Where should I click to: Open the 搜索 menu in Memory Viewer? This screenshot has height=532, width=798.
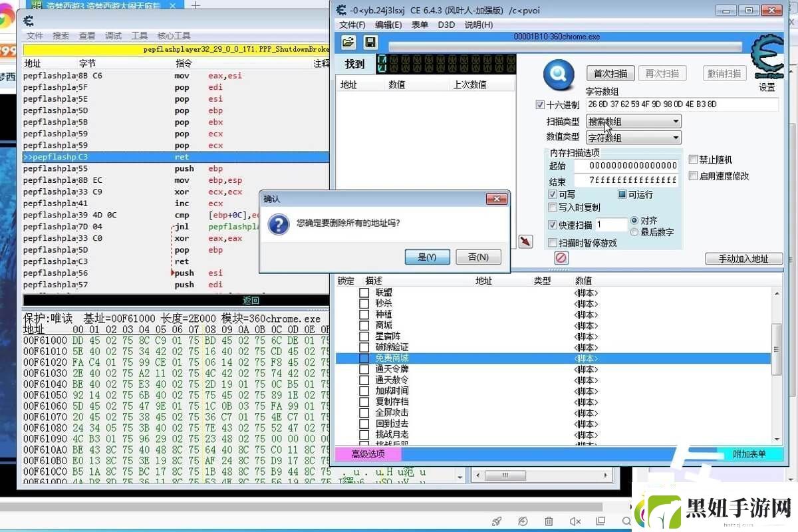point(61,36)
